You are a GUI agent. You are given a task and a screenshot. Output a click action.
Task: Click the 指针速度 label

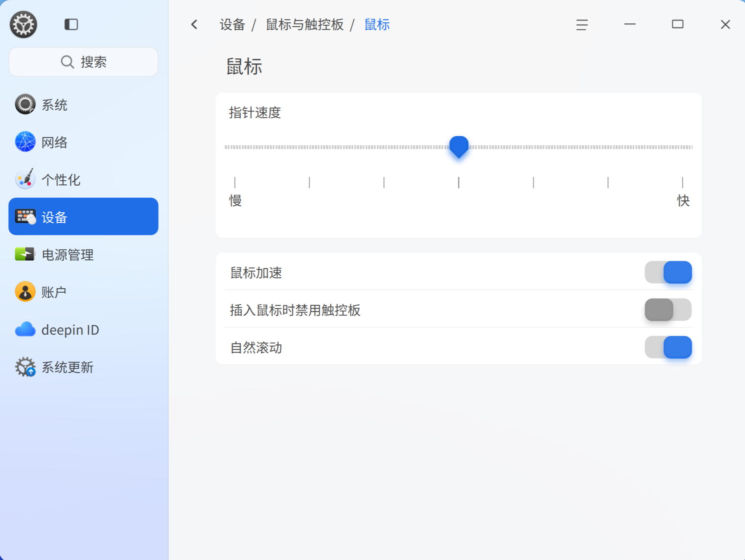click(x=255, y=112)
